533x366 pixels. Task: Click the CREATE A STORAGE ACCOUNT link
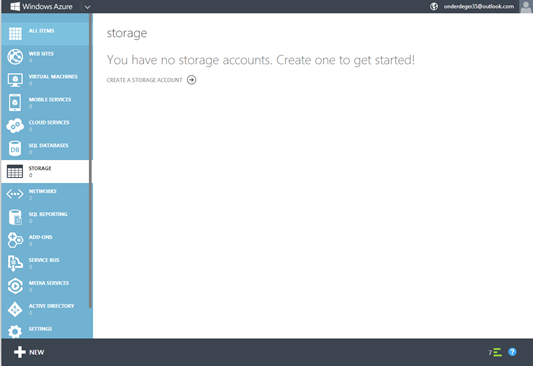coord(144,80)
